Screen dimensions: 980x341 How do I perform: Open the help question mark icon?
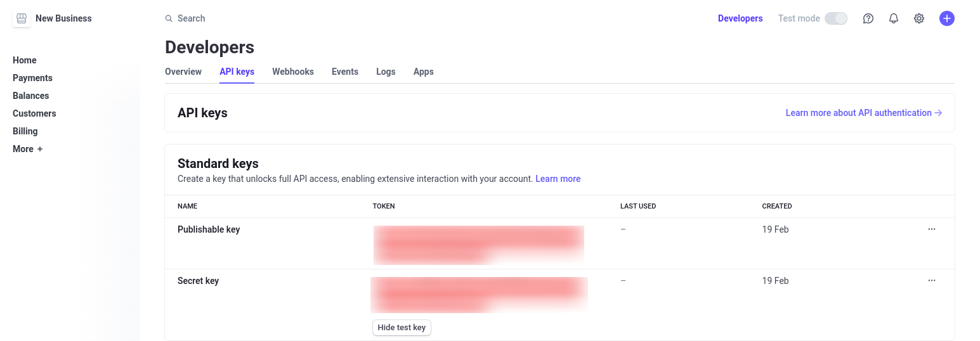[x=868, y=18]
